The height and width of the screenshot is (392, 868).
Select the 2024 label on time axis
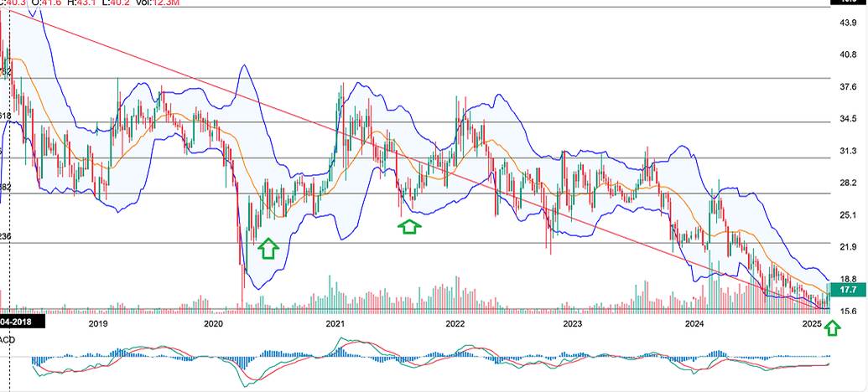tap(695, 322)
